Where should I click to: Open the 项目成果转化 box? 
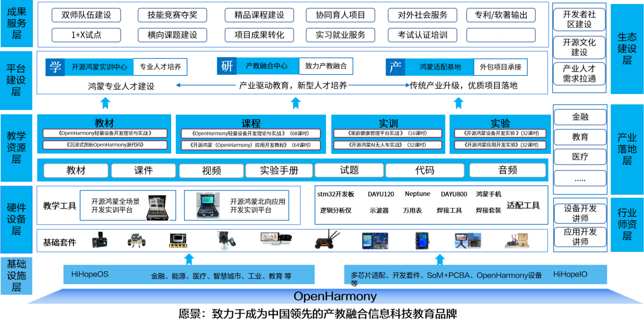[259, 35]
